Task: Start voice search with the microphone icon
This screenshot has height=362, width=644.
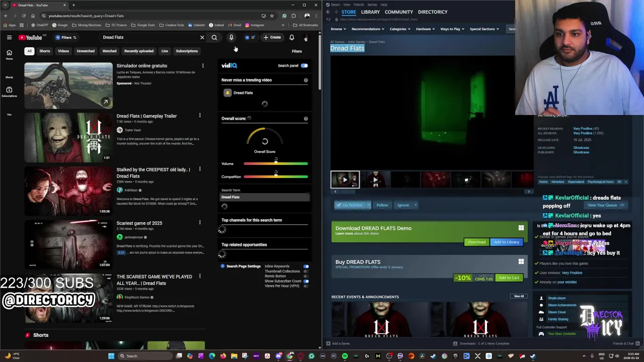Action: 231,37
